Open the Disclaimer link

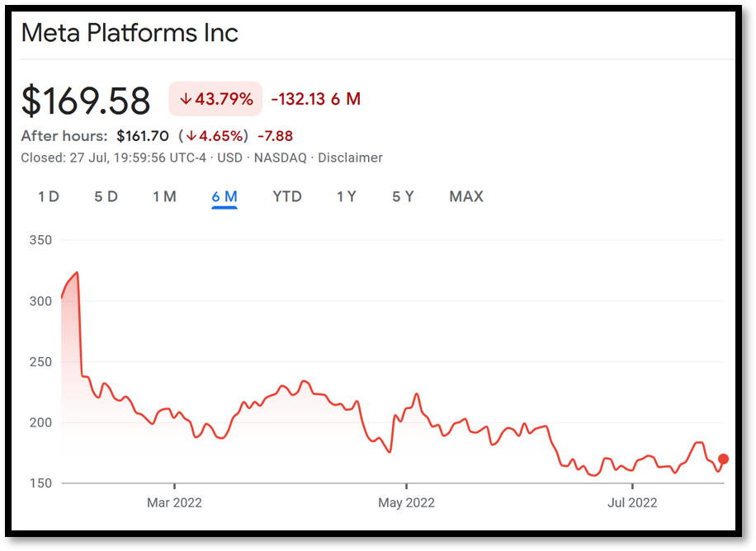[350, 158]
